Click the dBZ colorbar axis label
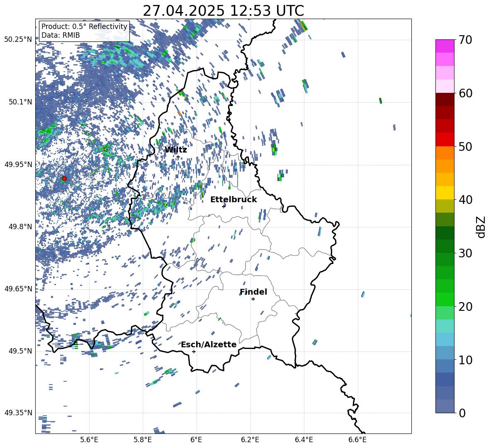Screen dimensions: 491x448 pyautogui.click(x=481, y=227)
